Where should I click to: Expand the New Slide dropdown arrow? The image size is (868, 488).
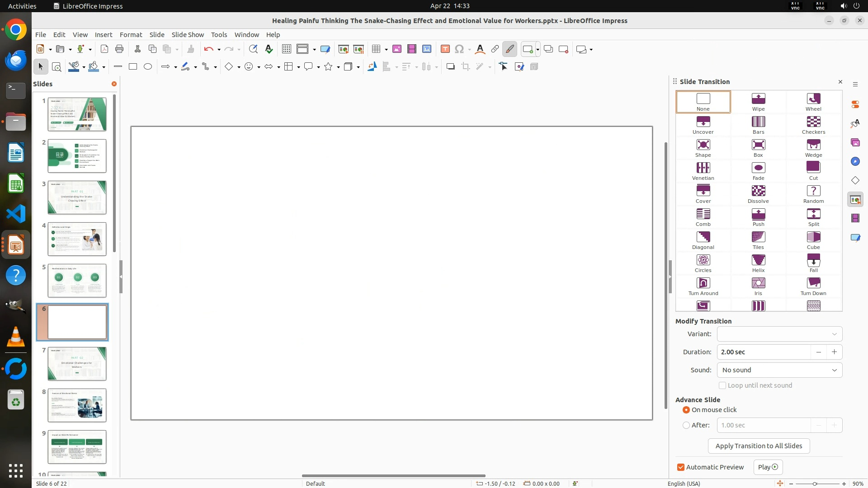[538, 49]
